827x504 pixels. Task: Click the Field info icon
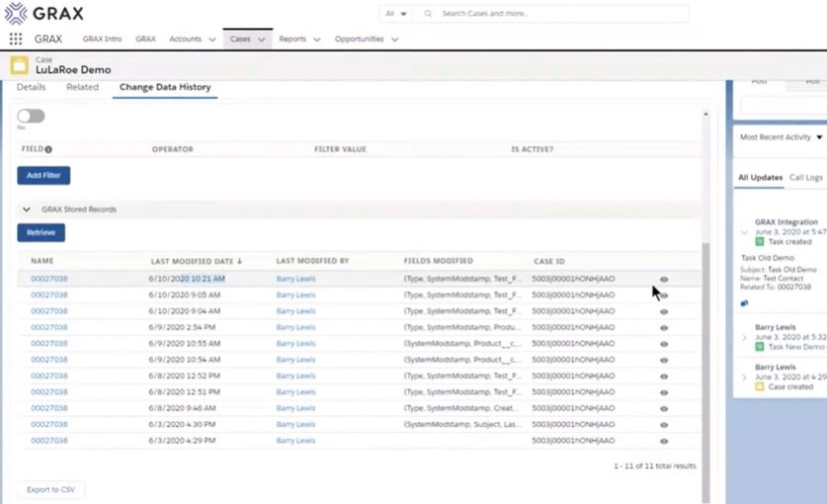pyautogui.click(x=48, y=149)
